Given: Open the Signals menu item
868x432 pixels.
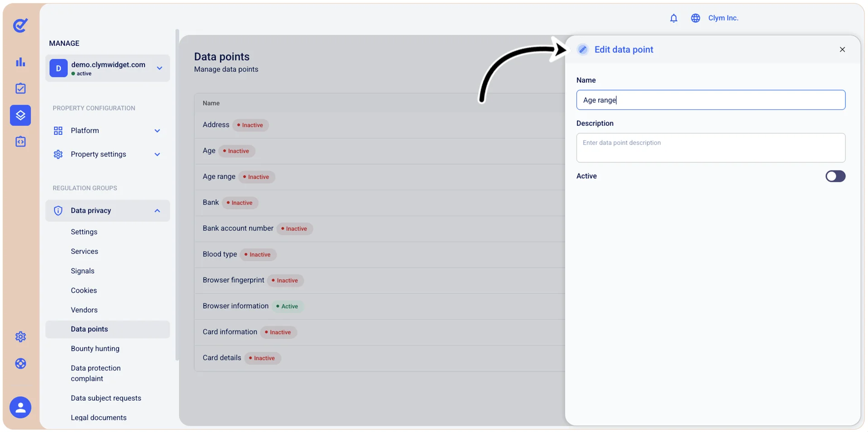Looking at the screenshot, I should point(82,271).
